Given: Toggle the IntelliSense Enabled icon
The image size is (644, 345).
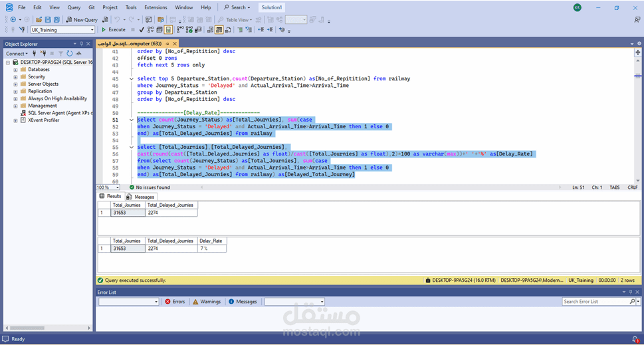Looking at the screenshot, I should (168, 29).
